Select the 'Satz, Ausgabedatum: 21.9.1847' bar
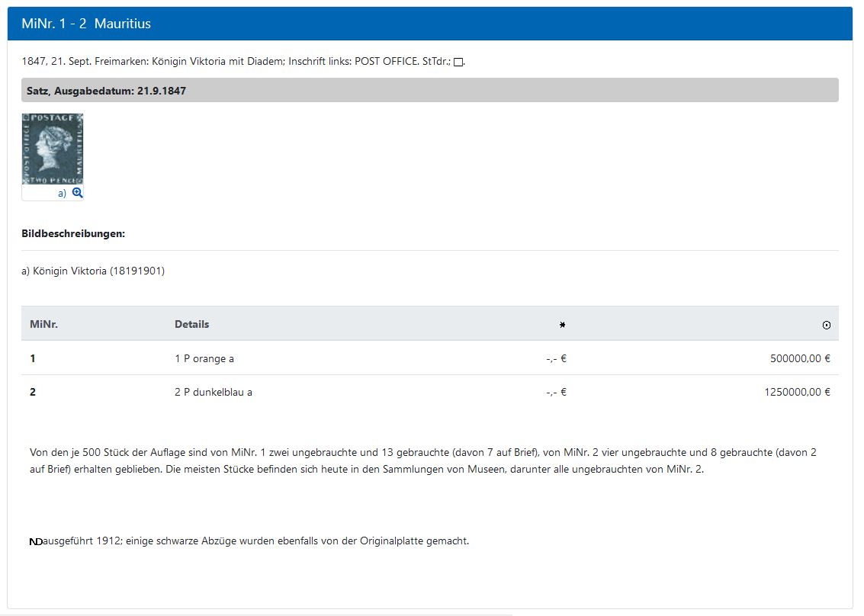 pyautogui.click(x=106, y=91)
